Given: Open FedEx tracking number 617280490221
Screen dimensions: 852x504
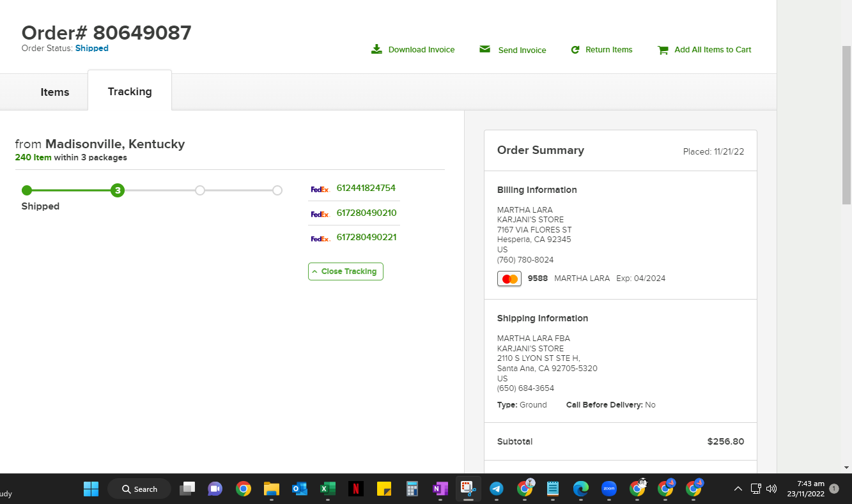Looking at the screenshot, I should tap(366, 237).
